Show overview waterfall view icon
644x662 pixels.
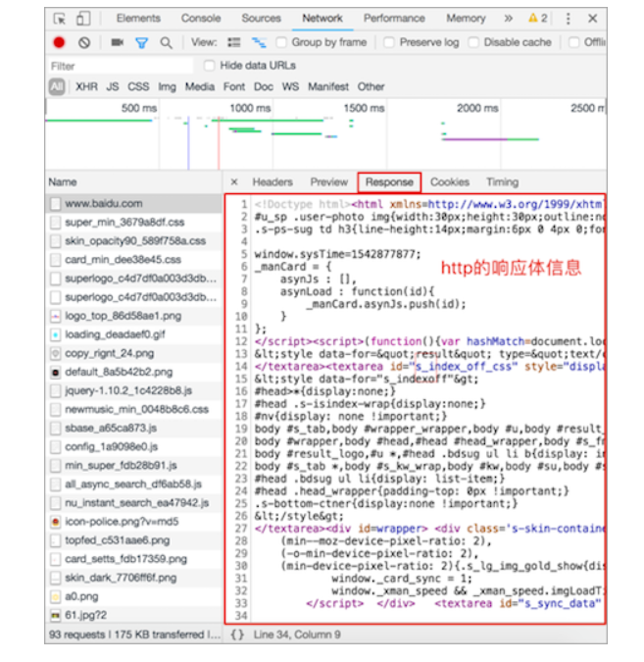point(259,42)
